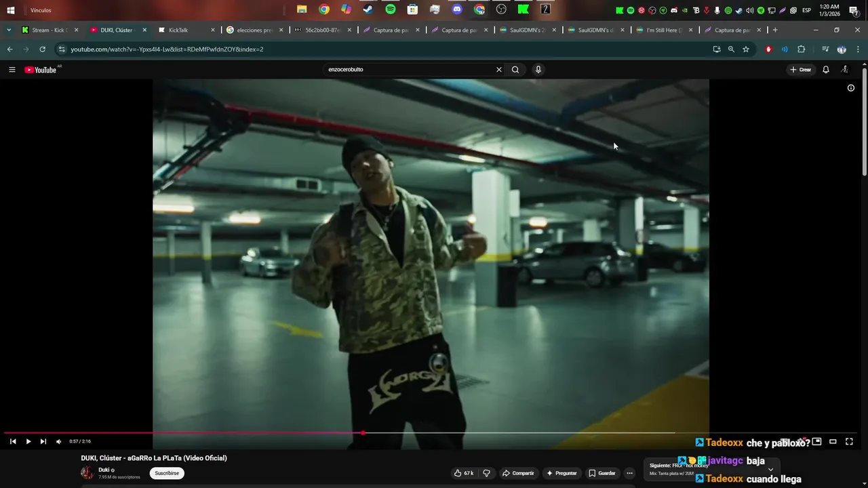Viewport: 868px width, 488px height.
Task: Open the Duki channel name link
Action: pos(104,470)
